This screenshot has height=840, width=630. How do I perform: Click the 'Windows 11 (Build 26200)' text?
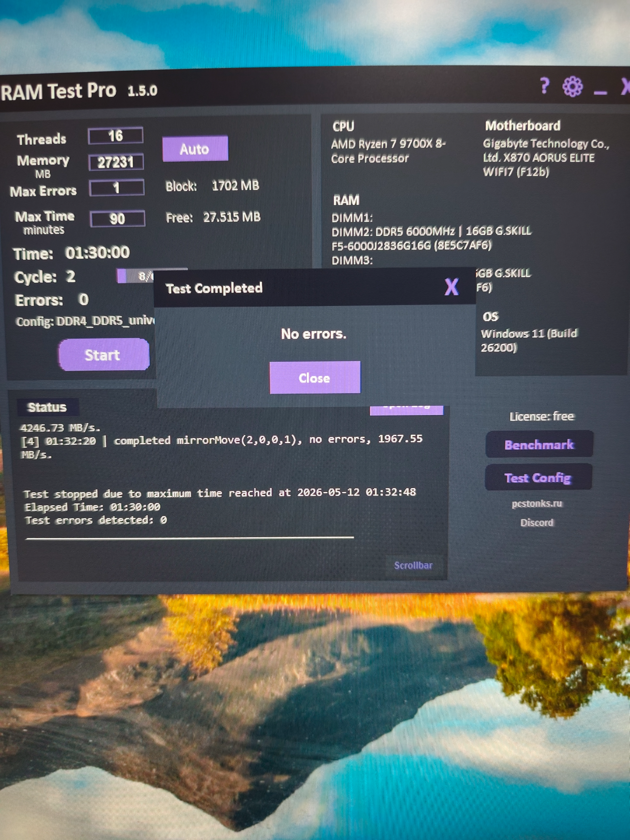coord(529,340)
